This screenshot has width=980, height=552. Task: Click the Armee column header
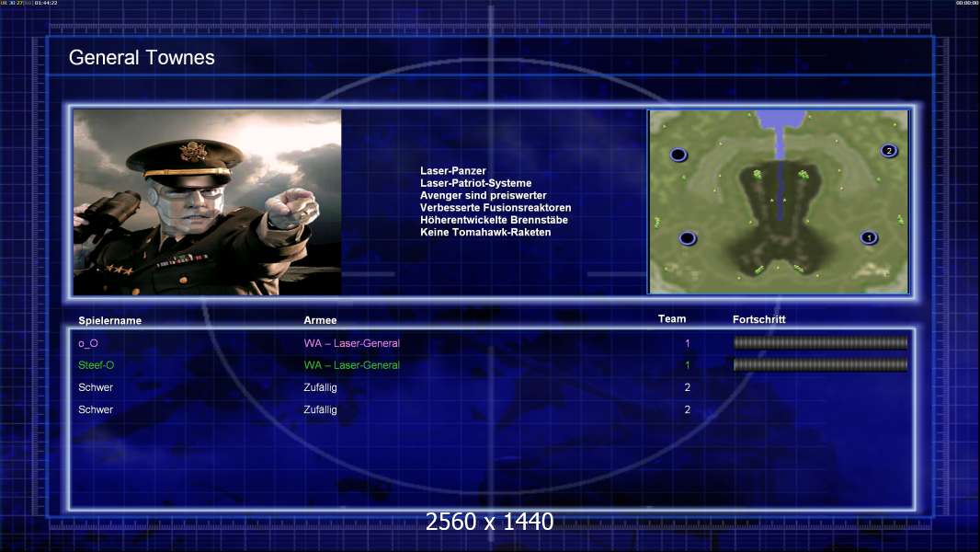320,320
